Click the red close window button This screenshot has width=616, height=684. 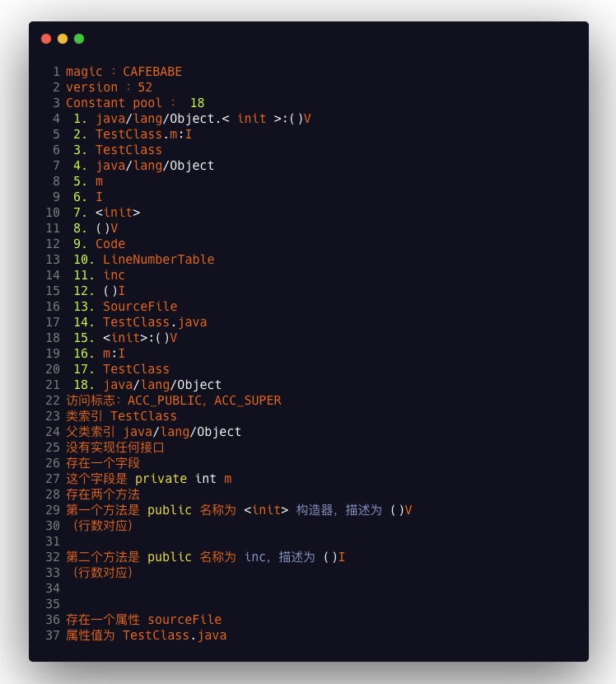[x=46, y=39]
